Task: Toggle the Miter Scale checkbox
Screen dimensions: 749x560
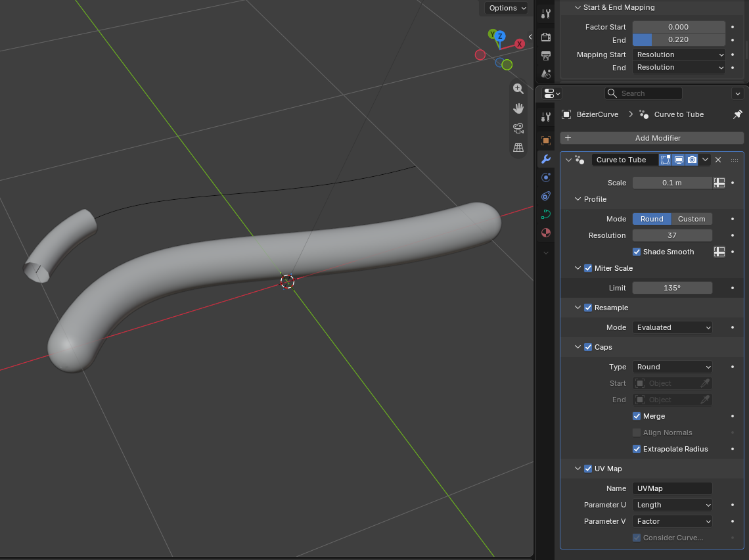Action: pos(588,268)
